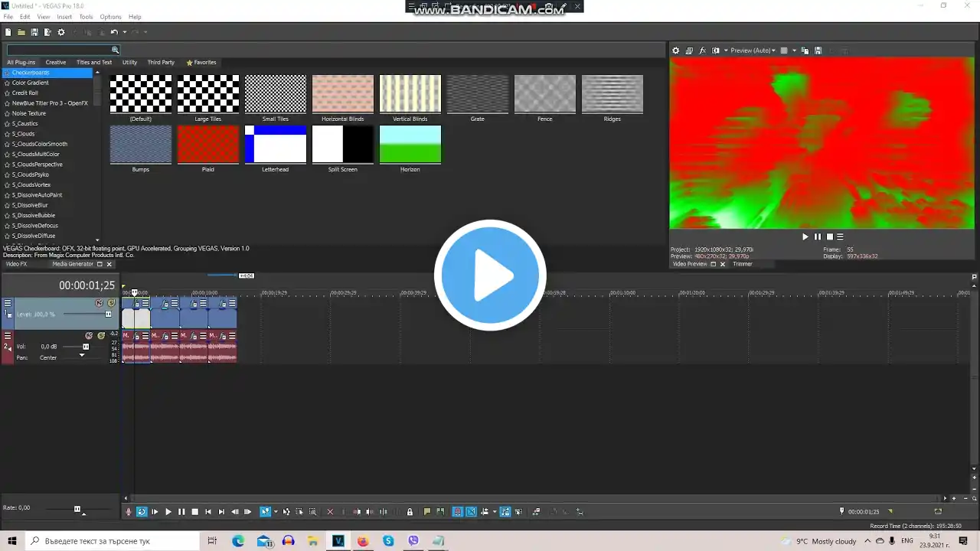Open Firefox from the Windows taskbar

pos(363,541)
